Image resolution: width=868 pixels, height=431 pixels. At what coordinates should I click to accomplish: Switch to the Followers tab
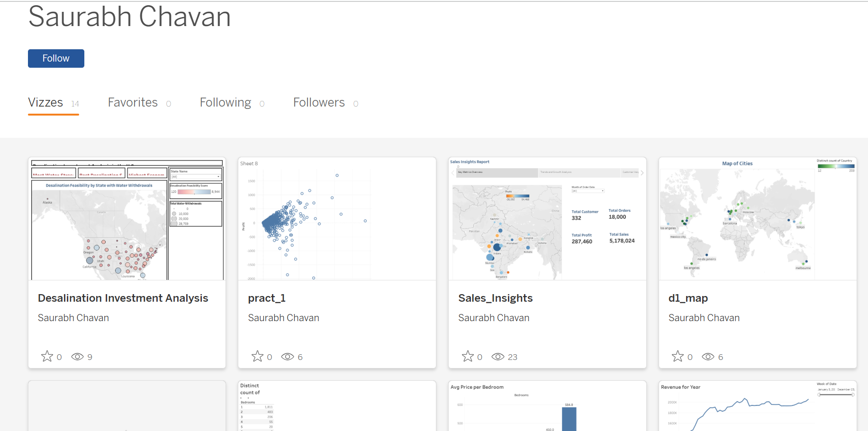(319, 102)
